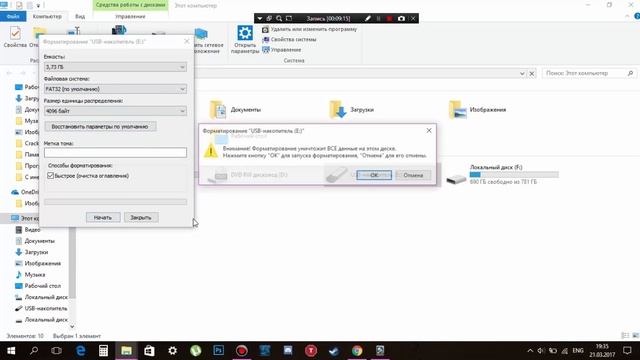Click the formatting progress bar
The height and width of the screenshot is (360, 640).
[x=116, y=202]
